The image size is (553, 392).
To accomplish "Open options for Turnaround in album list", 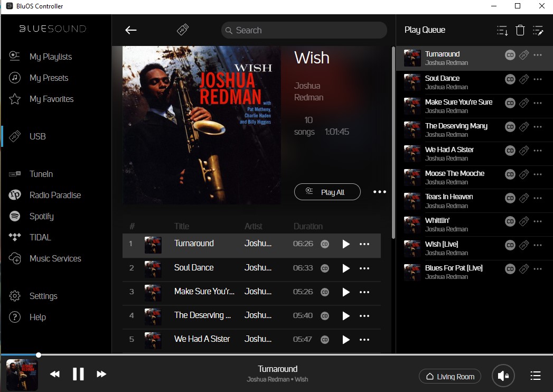I will pos(364,244).
